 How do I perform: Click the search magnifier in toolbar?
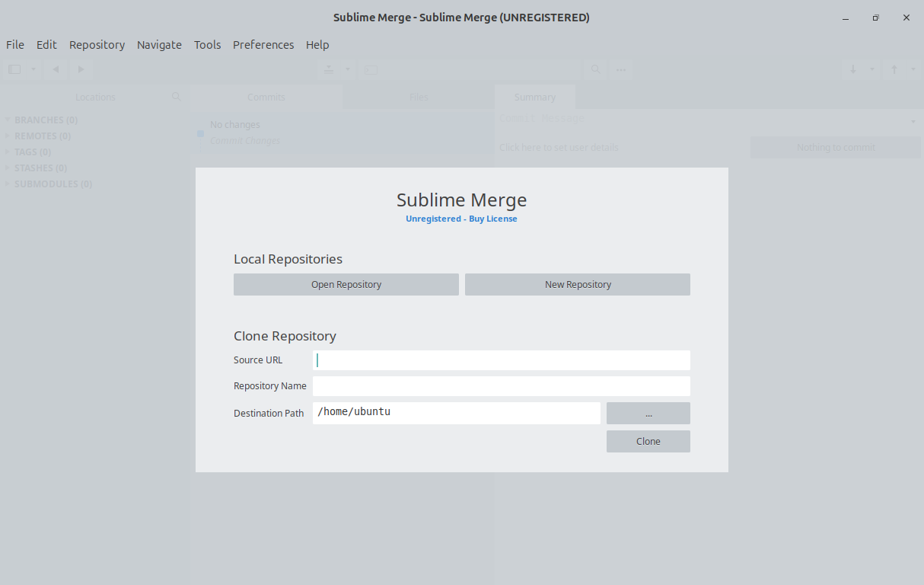click(x=596, y=69)
